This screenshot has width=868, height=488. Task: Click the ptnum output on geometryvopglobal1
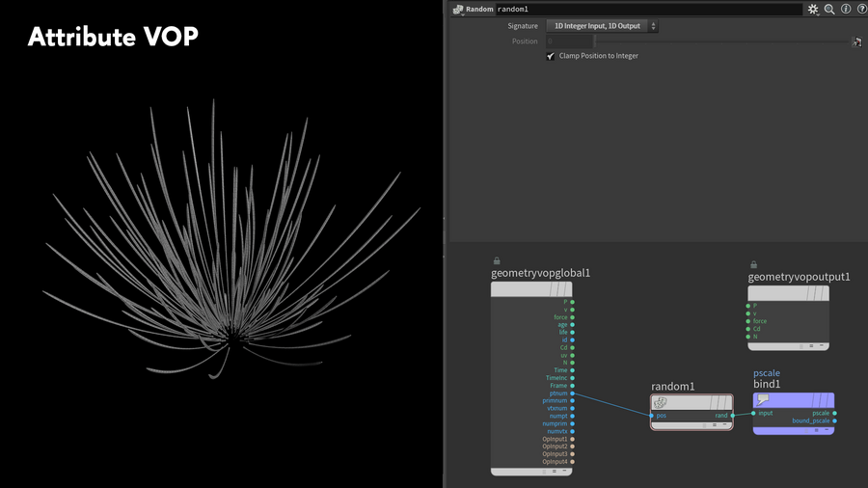572,393
